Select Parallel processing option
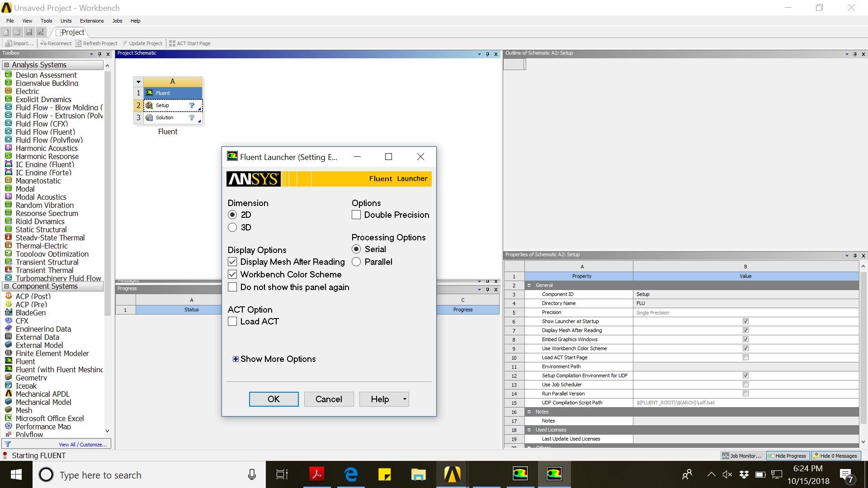This screenshot has height=488, width=868. 356,262
